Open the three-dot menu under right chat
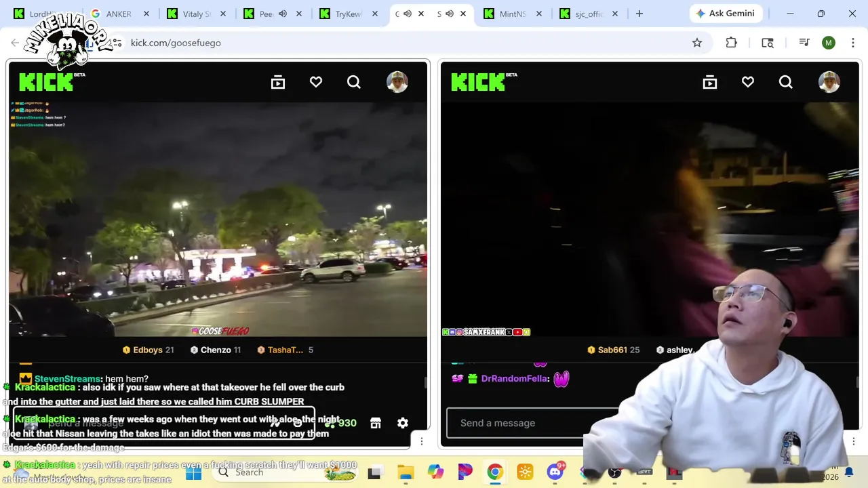This screenshot has width=868, height=488. pyautogui.click(x=854, y=441)
